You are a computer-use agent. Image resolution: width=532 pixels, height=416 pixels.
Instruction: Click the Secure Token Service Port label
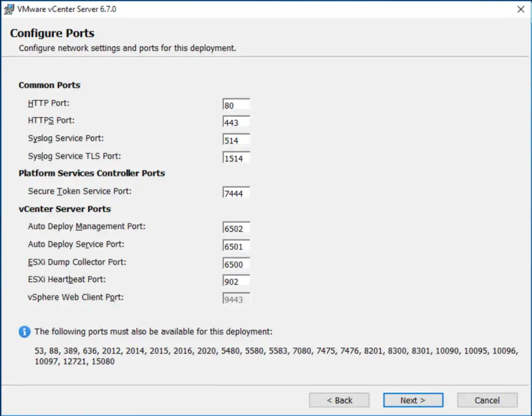(x=79, y=191)
